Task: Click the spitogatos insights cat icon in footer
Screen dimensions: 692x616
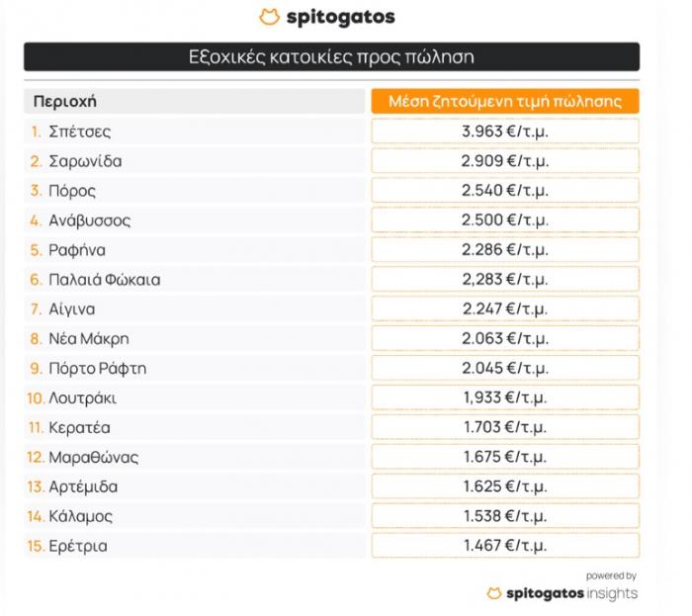Action: pyautogui.click(x=494, y=593)
